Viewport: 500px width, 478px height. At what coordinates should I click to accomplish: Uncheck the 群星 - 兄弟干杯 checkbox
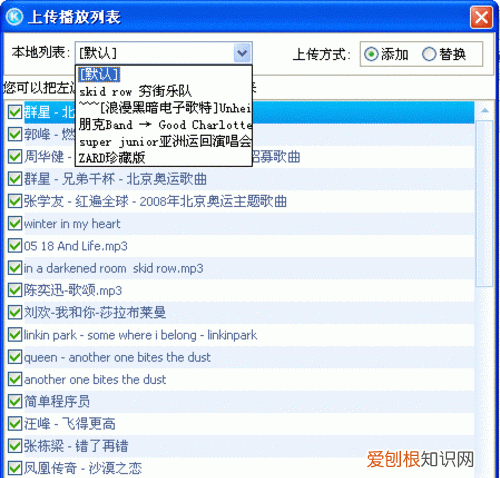(15, 179)
